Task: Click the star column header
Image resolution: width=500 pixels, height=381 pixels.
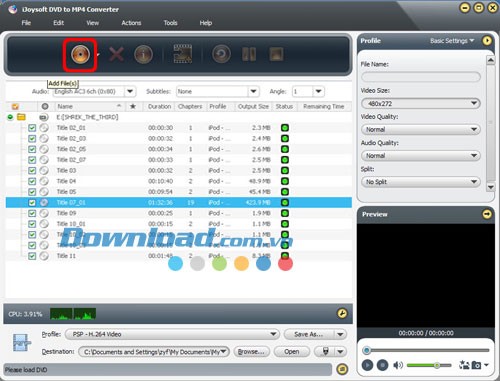Action: [x=133, y=106]
